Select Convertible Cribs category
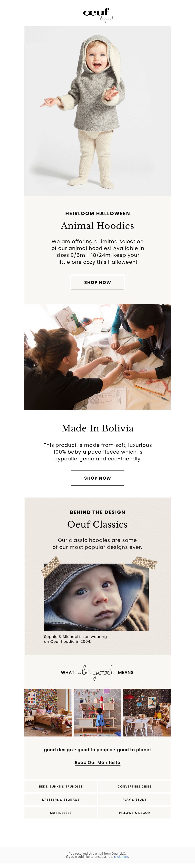This screenshot has height=868, width=195. click(134, 786)
